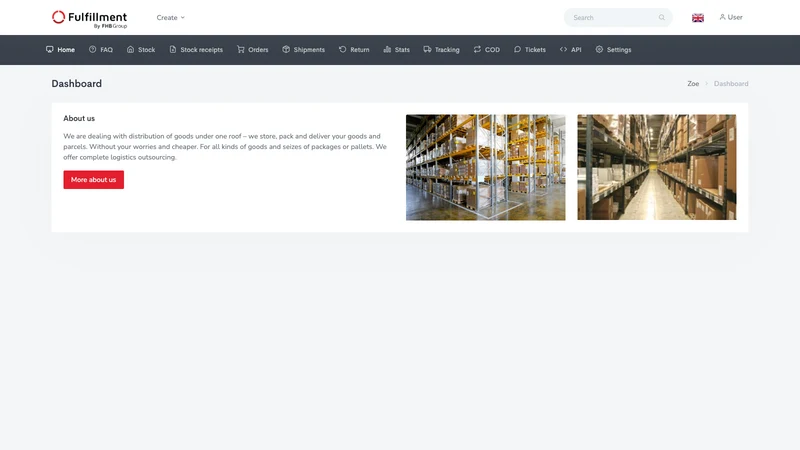Click the Settings gear icon
The height and width of the screenshot is (450, 800).
click(599, 49)
